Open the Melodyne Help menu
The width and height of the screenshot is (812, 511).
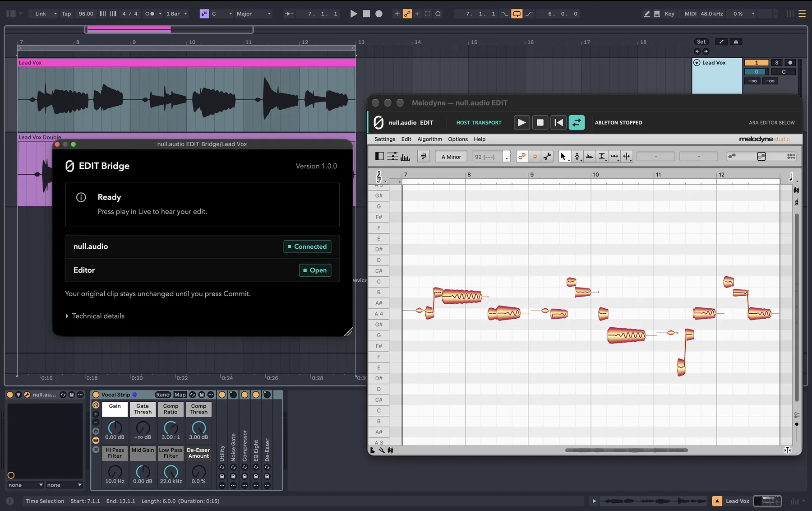[480, 139]
